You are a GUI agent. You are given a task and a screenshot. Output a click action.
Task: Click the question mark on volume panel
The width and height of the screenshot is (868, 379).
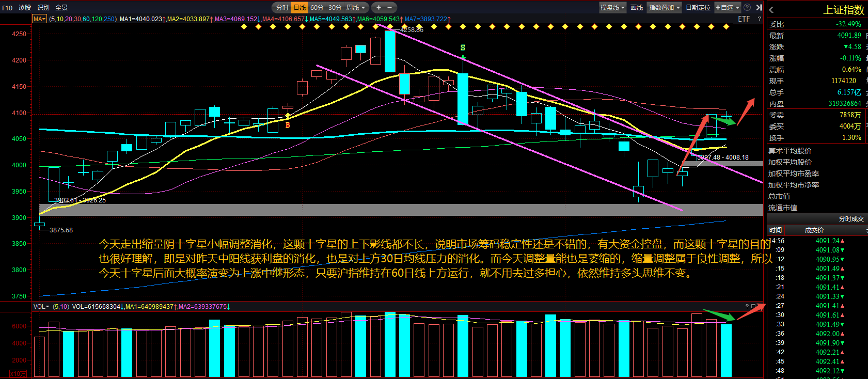tap(747, 306)
